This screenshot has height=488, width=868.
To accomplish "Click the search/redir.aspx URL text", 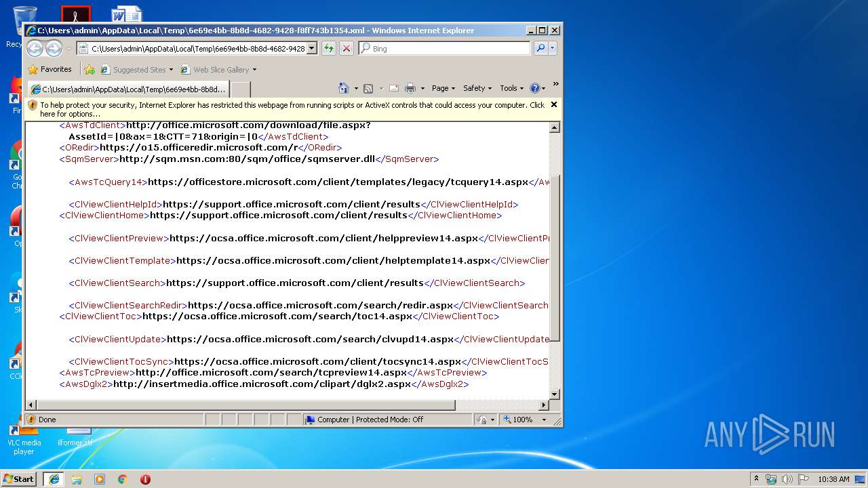I will tap(320, 306).
